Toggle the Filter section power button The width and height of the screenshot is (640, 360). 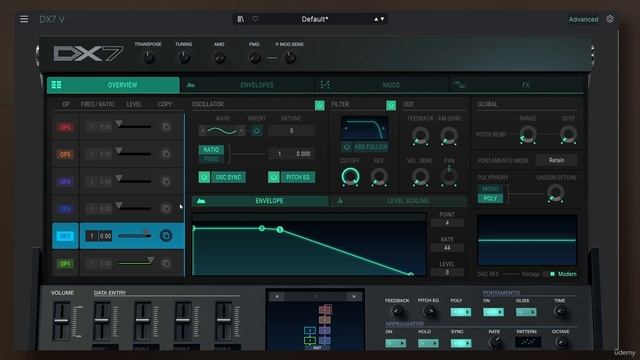[x=391, y=105]
